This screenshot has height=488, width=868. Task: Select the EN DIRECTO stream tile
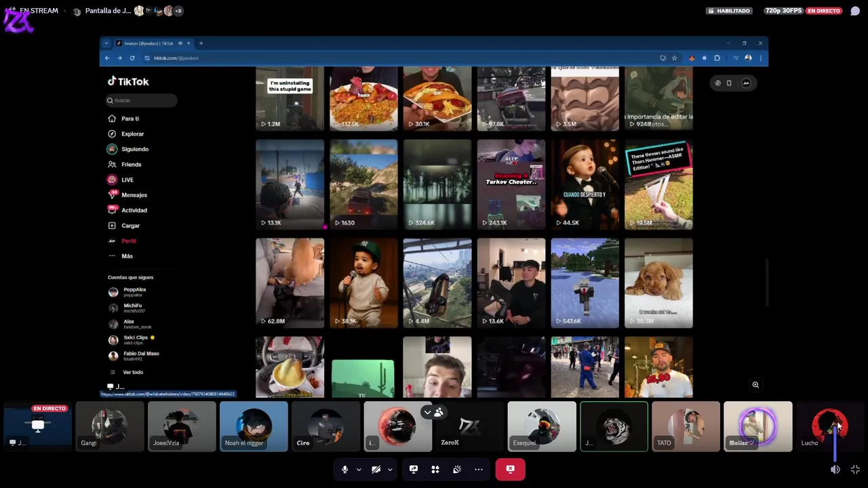coord(38,426)
